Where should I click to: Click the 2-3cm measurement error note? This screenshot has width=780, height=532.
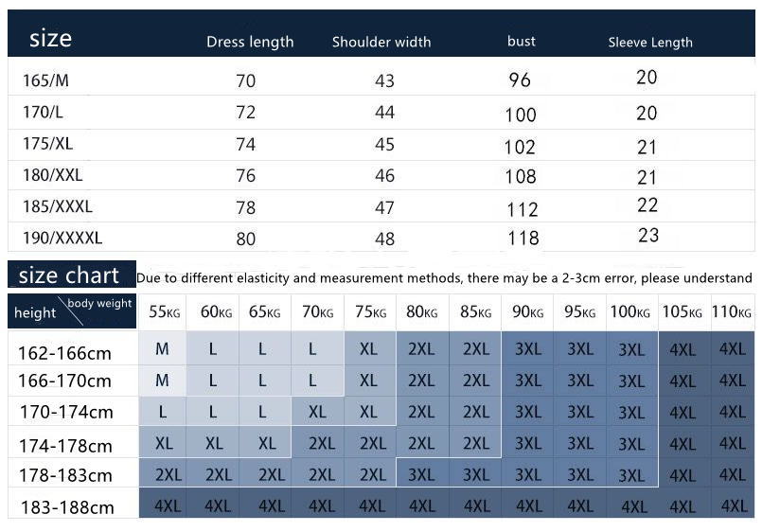[x=444, y=278]
